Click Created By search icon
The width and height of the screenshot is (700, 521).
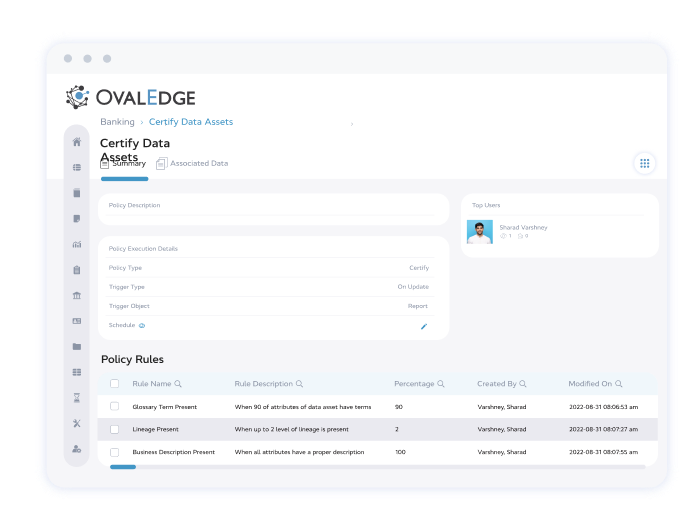pyautogui.click(x=523, y=383)
